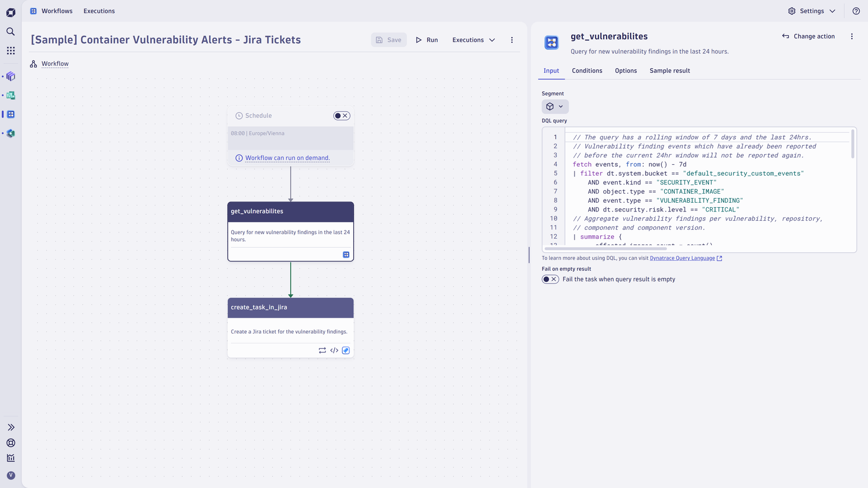Open the action panel three-dot menu
Viewport: 868px width, 488px height.
[852, 36]
